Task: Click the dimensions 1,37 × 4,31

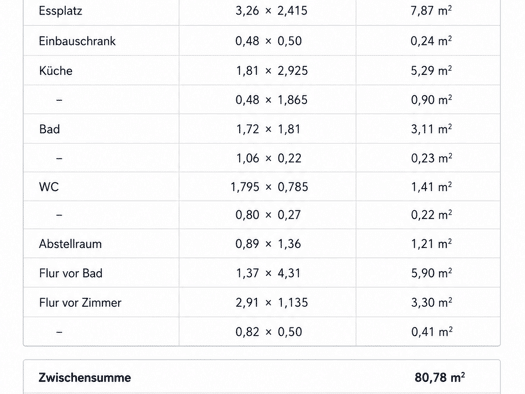Action: click(x=269, y=273)
